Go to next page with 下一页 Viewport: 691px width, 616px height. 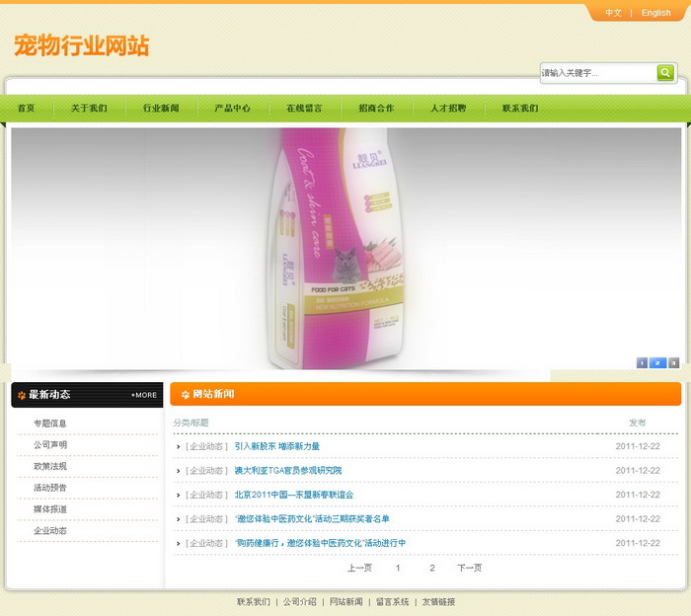tap(469, 568)
